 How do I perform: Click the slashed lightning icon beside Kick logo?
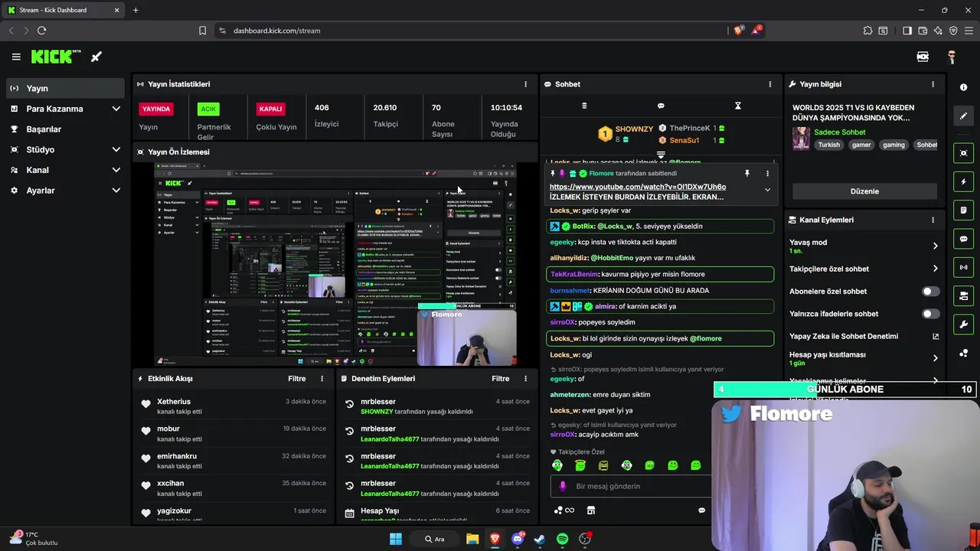tap(96, 57)
